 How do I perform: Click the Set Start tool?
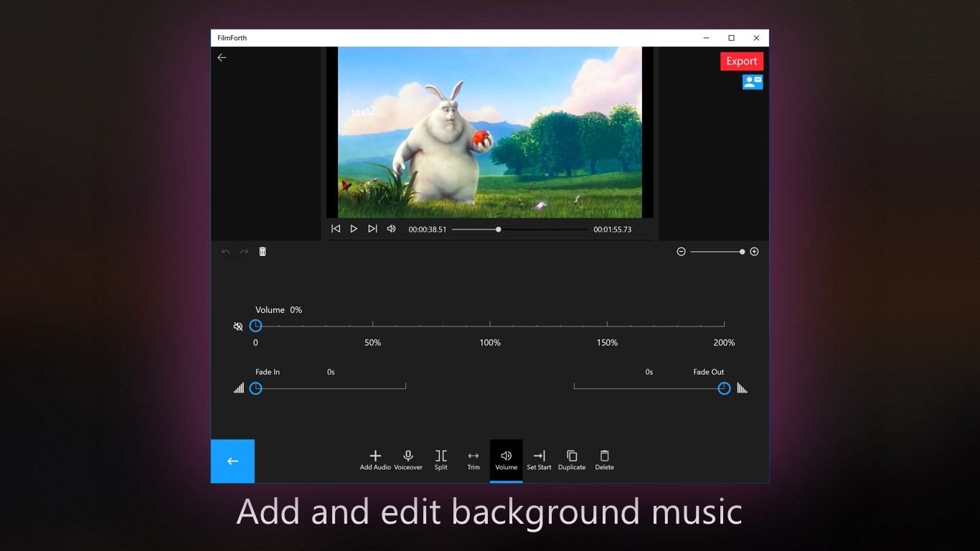[x=539, y=461]
